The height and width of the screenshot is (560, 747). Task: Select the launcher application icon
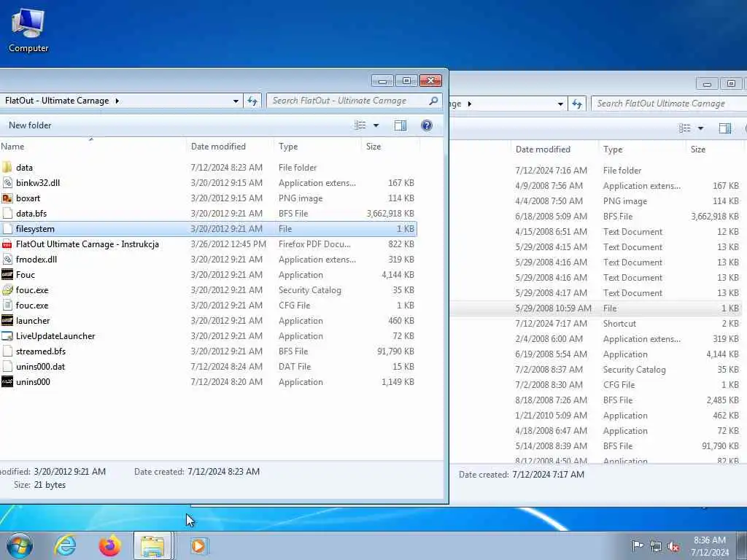pyautogui.click(x=7, y=321)
